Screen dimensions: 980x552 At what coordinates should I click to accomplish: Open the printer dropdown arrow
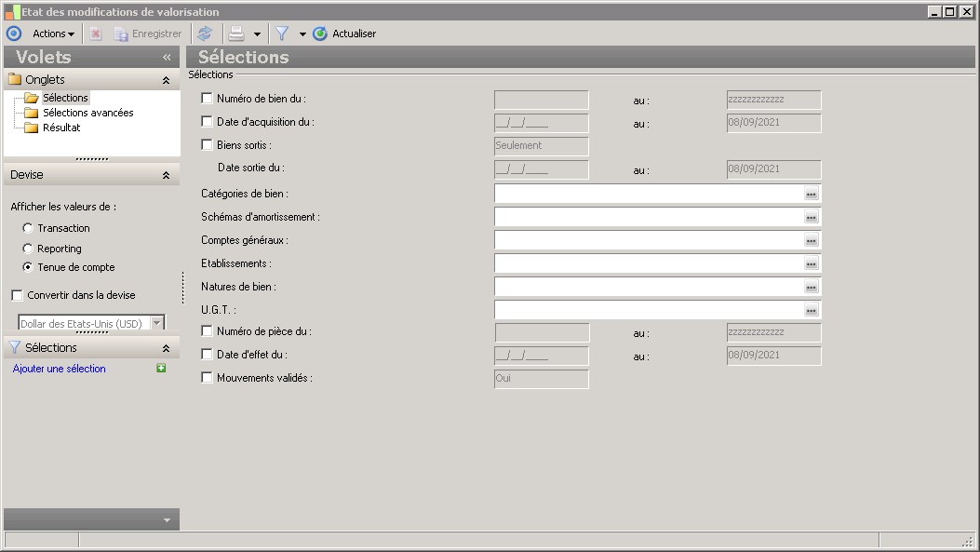(x=257, y=34)
